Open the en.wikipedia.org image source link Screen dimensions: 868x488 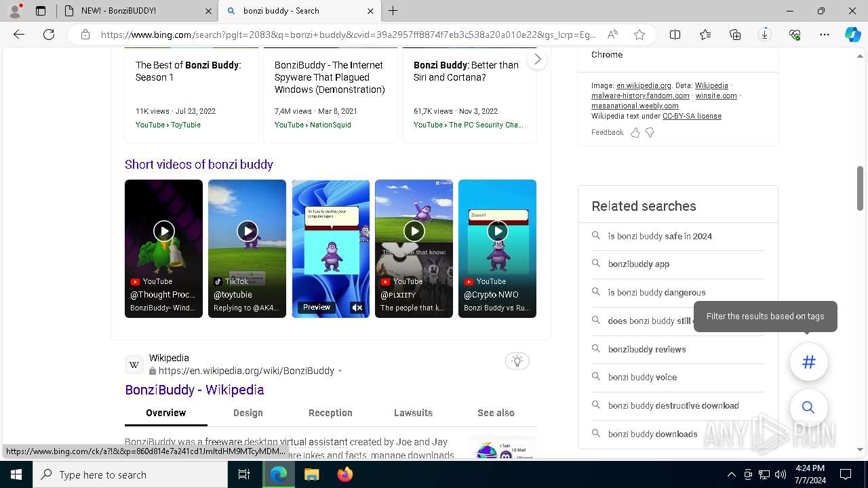(x=644, y=86)
